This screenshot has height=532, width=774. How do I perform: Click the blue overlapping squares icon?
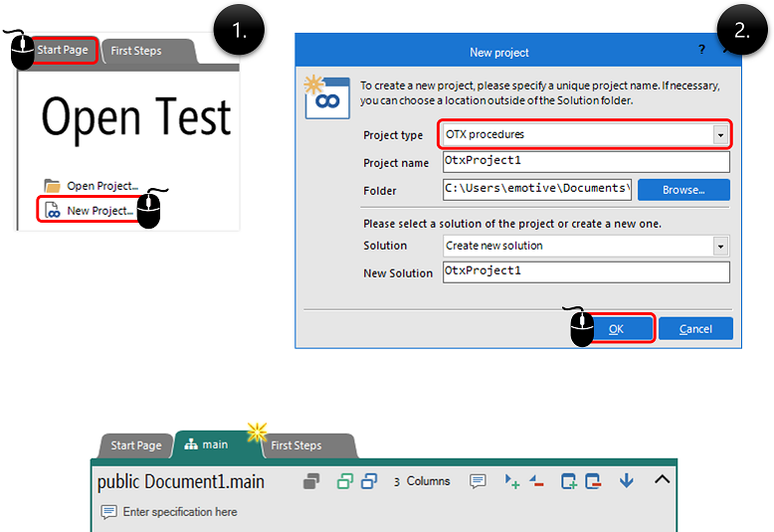tap(369, 481)
